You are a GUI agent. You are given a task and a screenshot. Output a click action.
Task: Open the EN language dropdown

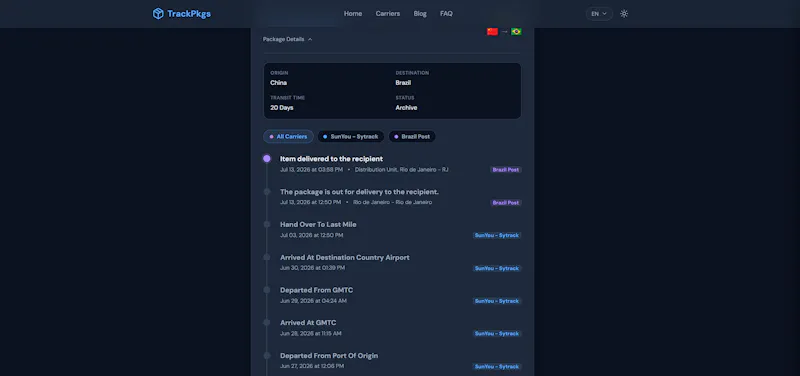pos(599,14)
